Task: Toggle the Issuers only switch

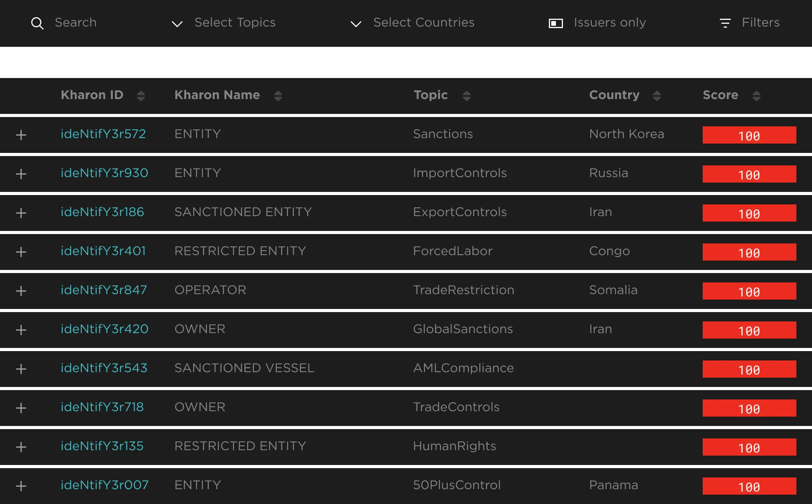Action: click(x=556, y=23)
